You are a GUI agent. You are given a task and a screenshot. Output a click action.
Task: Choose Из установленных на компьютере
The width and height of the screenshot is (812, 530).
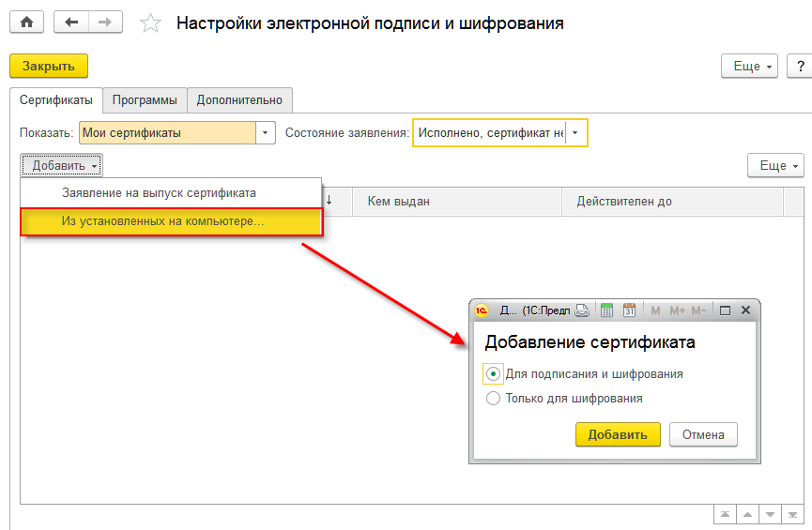172,221
